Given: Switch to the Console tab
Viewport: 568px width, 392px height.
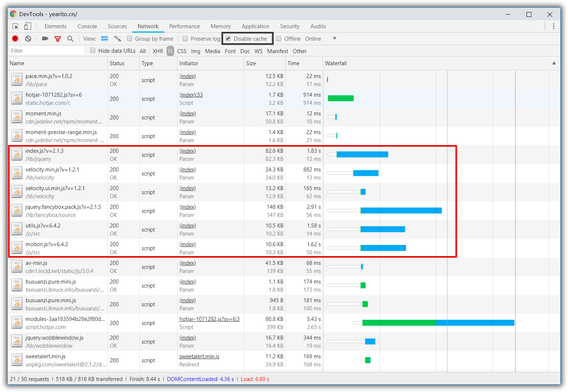Looking at the screenshot, I should pyautogui.click(x=87, y=26).
